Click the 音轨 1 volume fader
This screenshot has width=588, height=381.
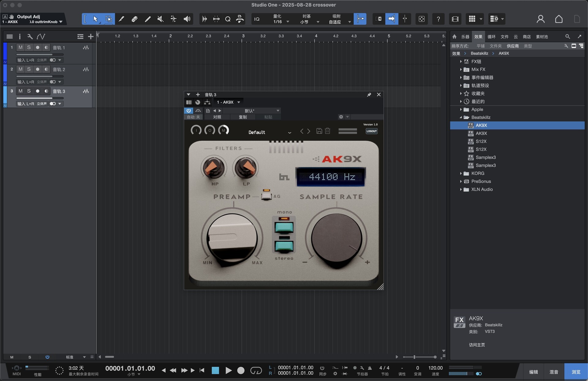(x=40, y=54)
